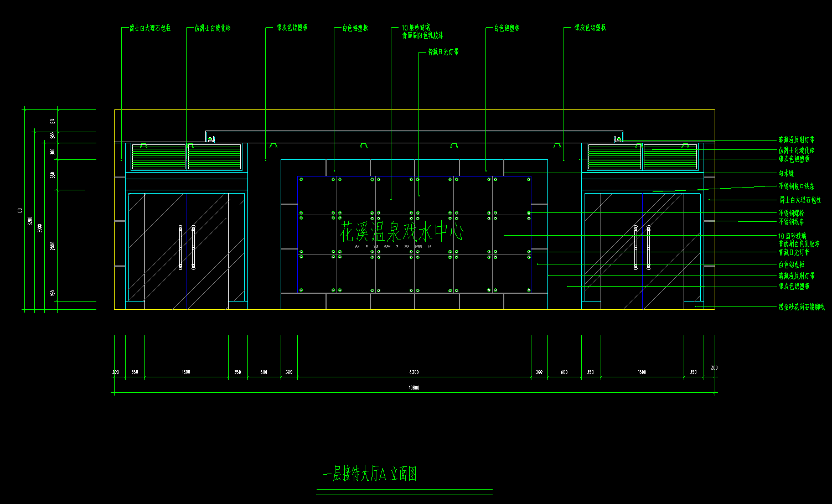832x504 pixels.
Task: Click the 青藏日光灯带 label at top
Action: pyautogui.click(x=443, y=52)
